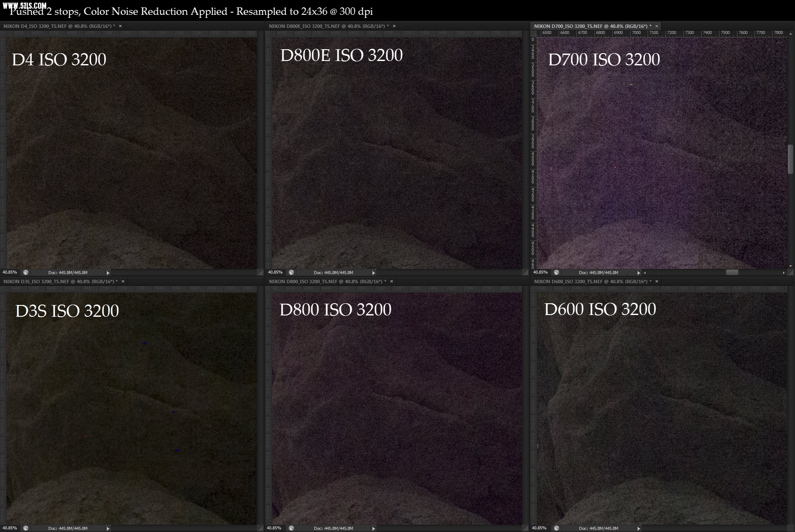Click the vertical scrollbar thumb in D700 window

pos(791,159)
